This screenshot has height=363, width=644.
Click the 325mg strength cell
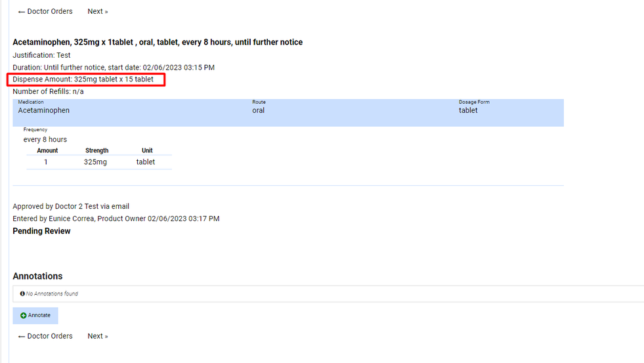pos(95,161)
